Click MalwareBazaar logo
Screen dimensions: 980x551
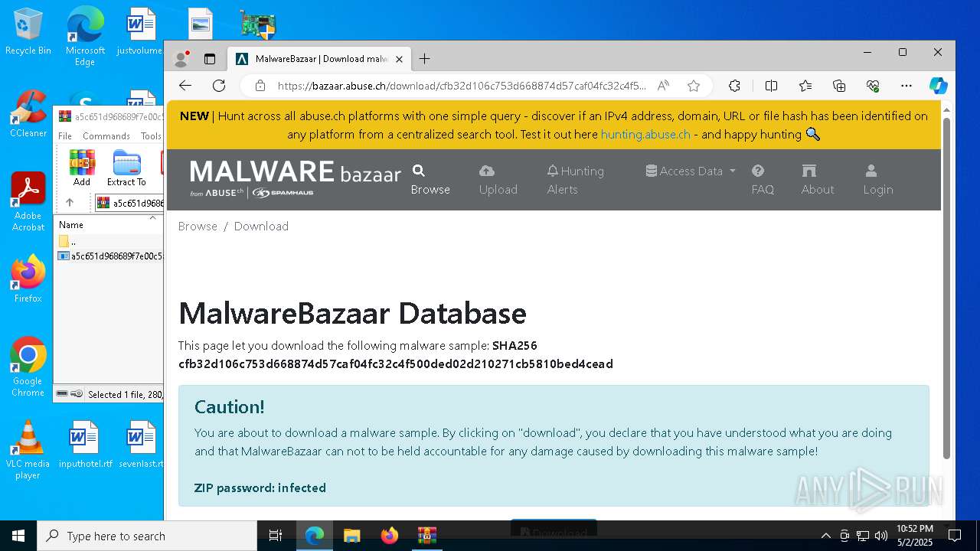click(295, 179)
